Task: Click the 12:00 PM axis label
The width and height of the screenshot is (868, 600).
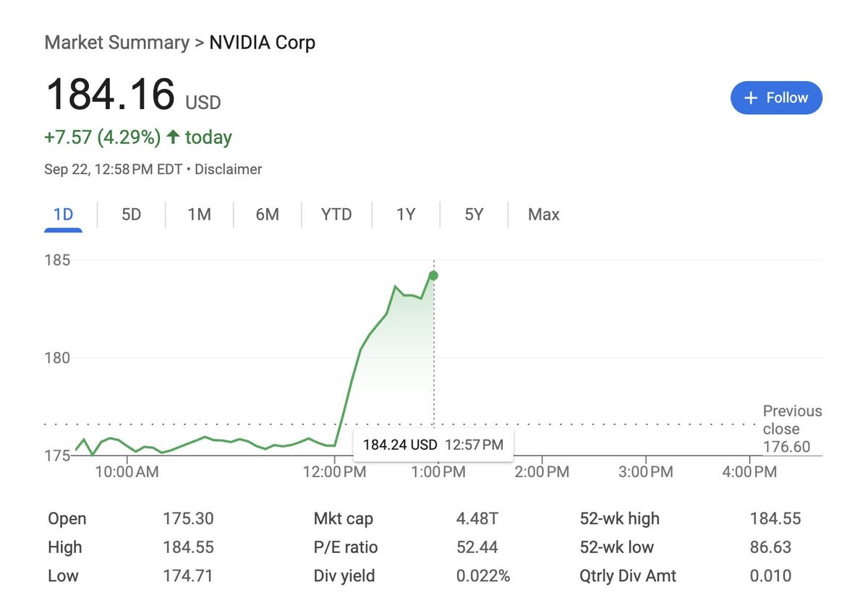Action: [x=334, y=472]
